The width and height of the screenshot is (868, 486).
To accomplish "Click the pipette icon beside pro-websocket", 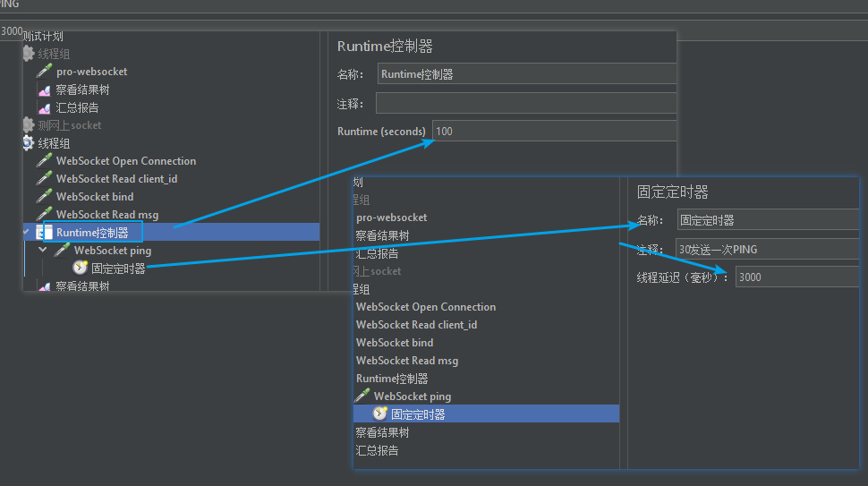I will coord(44,71).
